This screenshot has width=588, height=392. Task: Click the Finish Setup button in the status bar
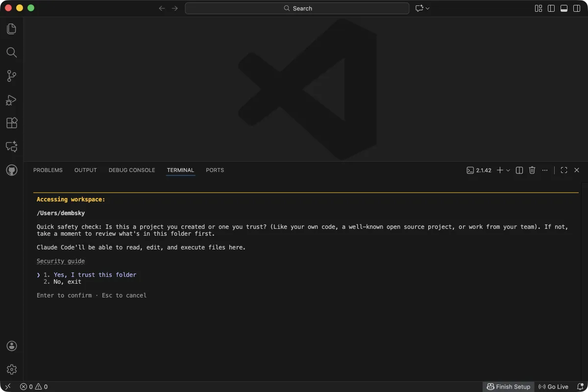[x=509, y=387]
